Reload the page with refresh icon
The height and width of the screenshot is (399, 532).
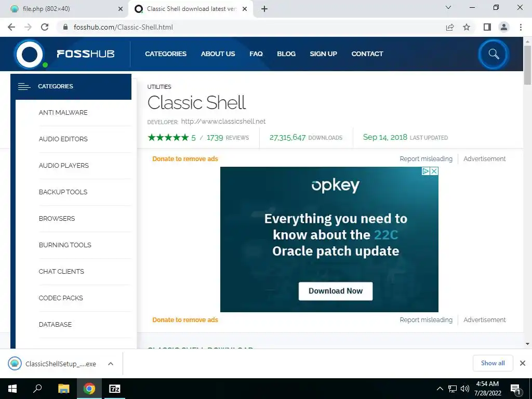[x=45, y=27]
